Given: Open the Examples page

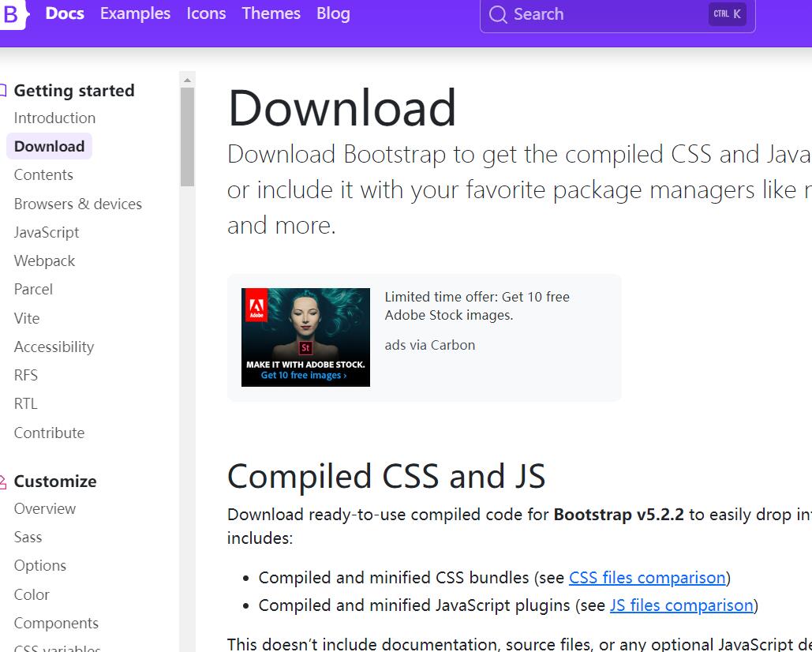Looking at the screenshot, I should coord(135,13).
